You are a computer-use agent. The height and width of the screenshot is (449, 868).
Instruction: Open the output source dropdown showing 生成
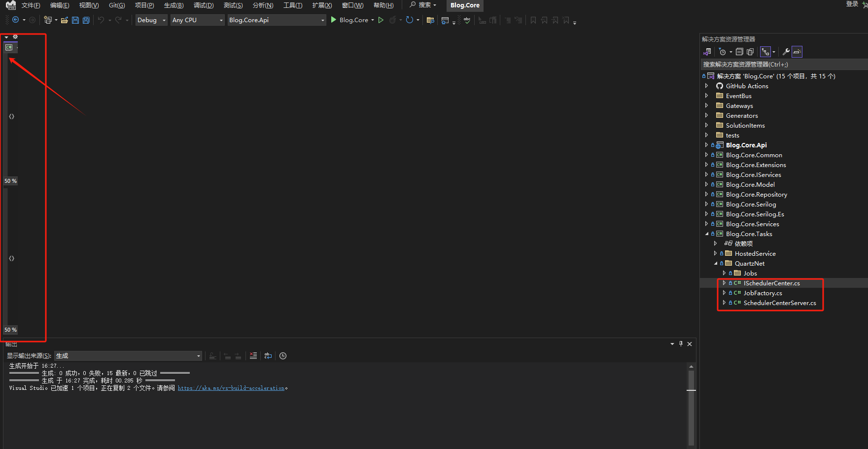128,356
